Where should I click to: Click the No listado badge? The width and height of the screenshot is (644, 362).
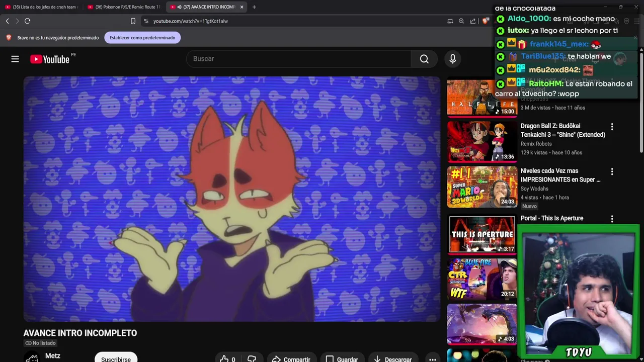[x=41, y=343]
